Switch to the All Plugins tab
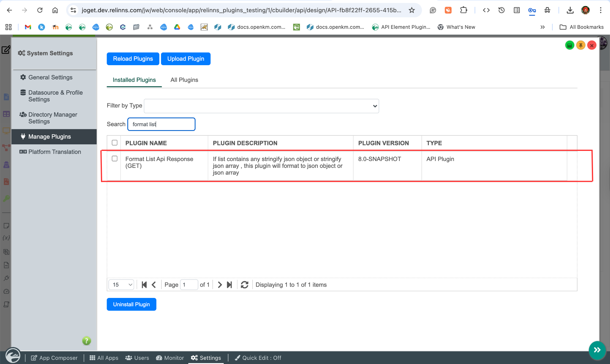The height and width of the screenshot is (364, 610). click(184, 80)
